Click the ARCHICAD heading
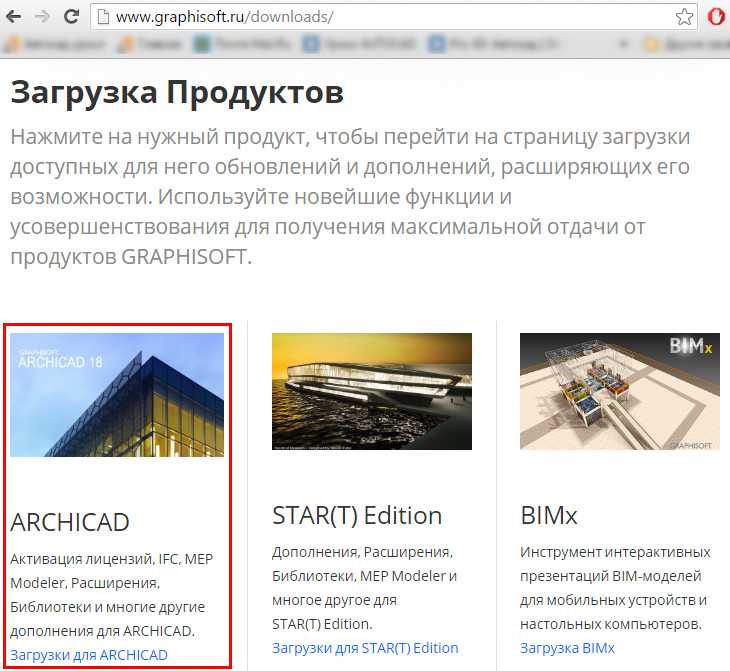Image resolution: width=730 pixels, height=671 pixels. [70, 522]
